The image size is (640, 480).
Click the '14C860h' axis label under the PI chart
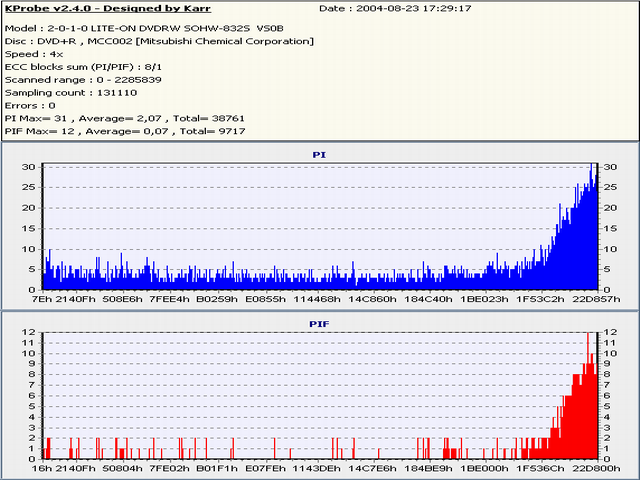point(372,299)
